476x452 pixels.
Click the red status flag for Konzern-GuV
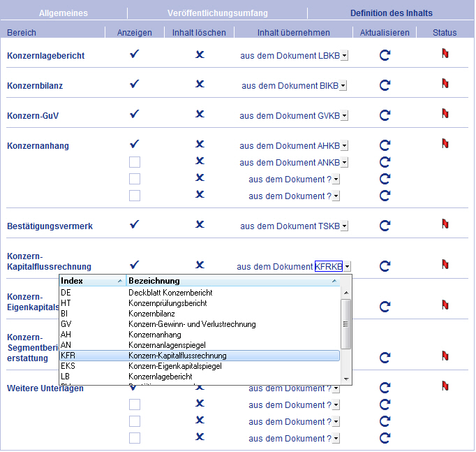[445, 114]
